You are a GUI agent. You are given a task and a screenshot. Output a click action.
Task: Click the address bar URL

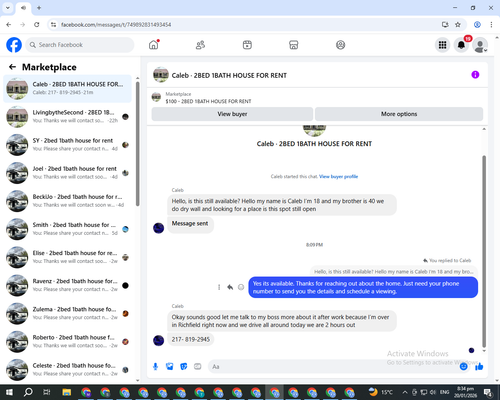pyautogui.click(x=116, y=25)
